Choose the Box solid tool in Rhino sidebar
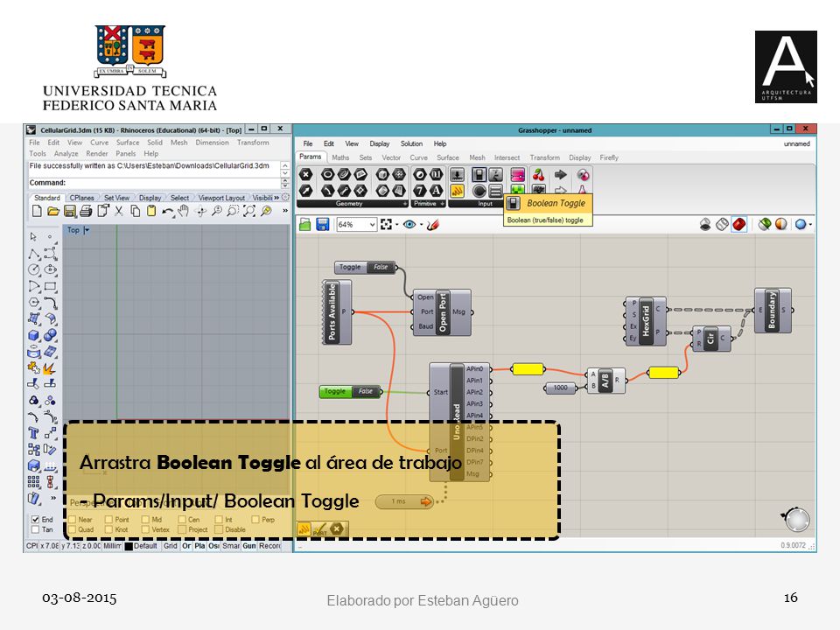Viewport: 840px width, 630px height. coord(34,335)
